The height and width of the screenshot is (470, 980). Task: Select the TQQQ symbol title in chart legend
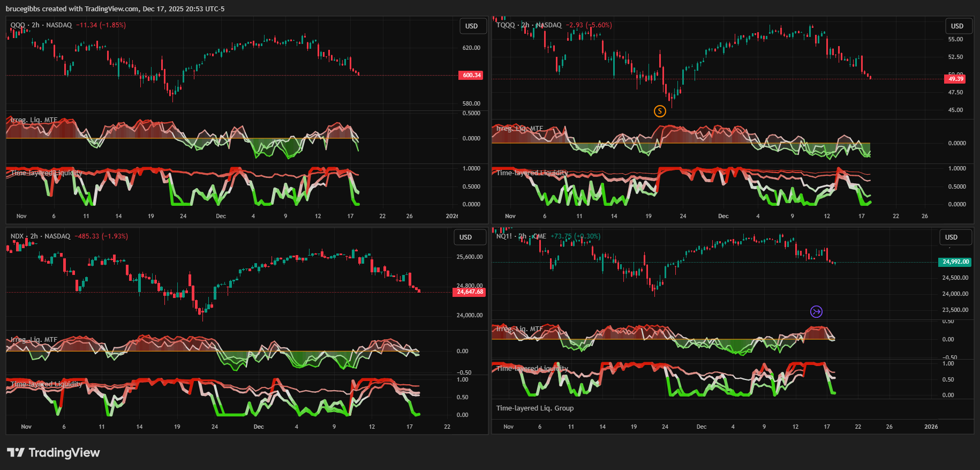pos(505,25)
